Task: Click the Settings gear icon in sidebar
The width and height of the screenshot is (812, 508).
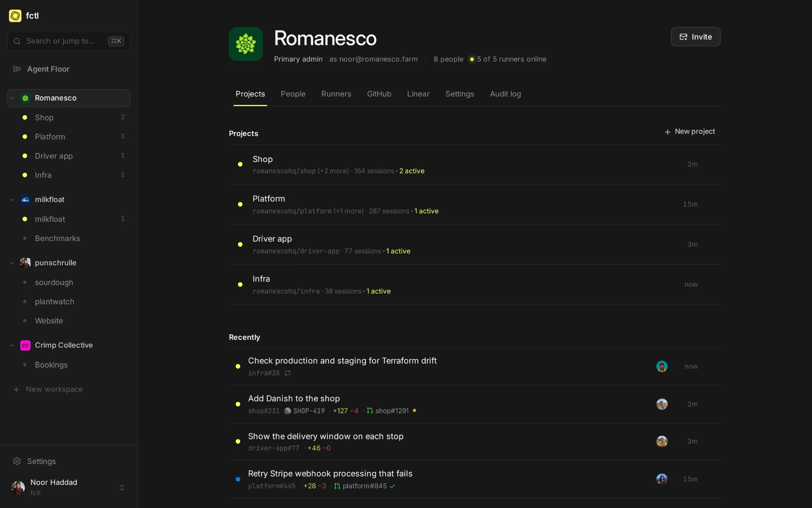Action: [x=17, y=461]
